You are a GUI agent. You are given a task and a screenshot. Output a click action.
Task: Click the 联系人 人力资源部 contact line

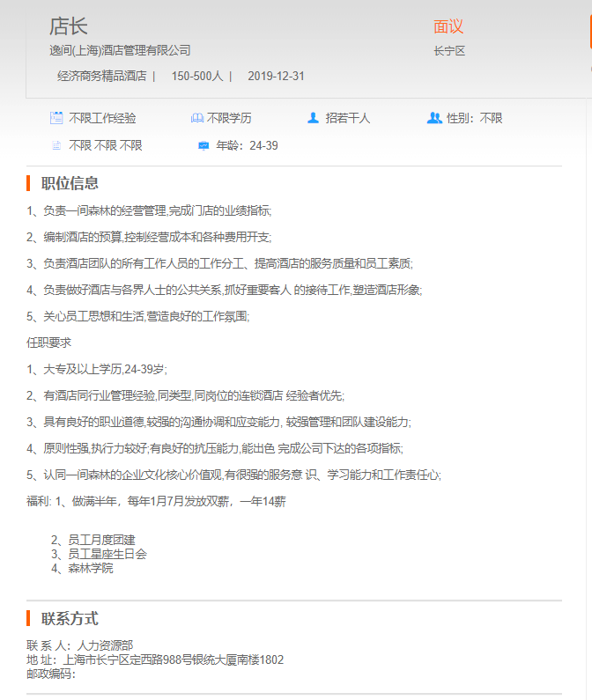(80, 645)
